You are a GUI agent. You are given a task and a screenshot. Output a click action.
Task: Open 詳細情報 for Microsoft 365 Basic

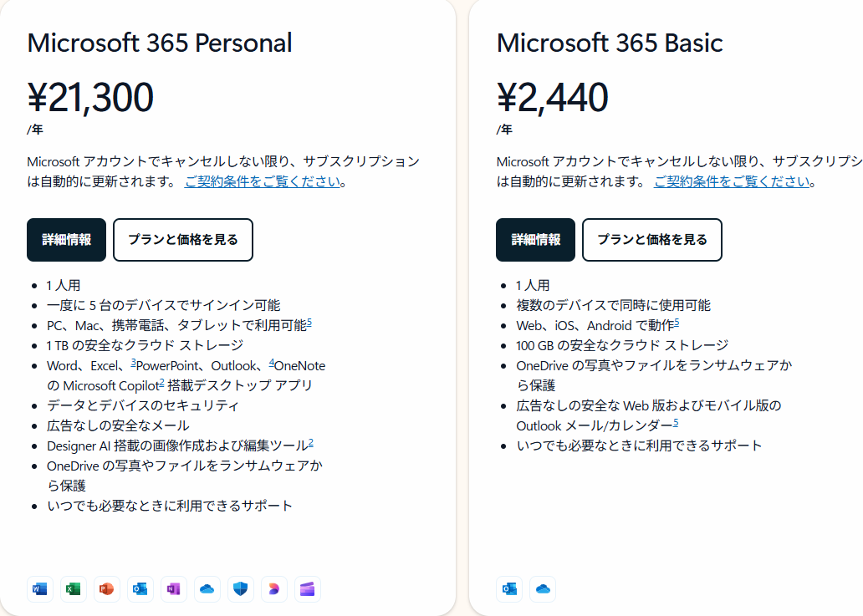tap(535, 240)
